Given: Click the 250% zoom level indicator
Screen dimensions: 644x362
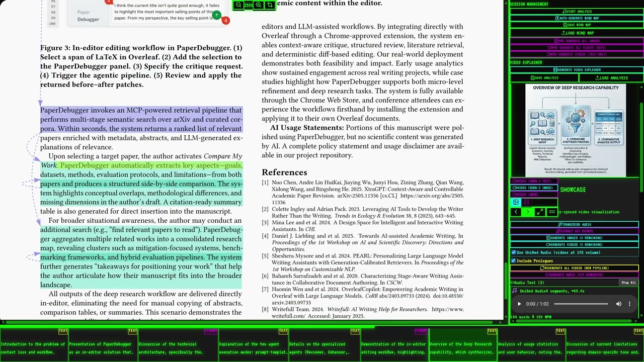Looking at the screenshot, I should tap(249, 5).
